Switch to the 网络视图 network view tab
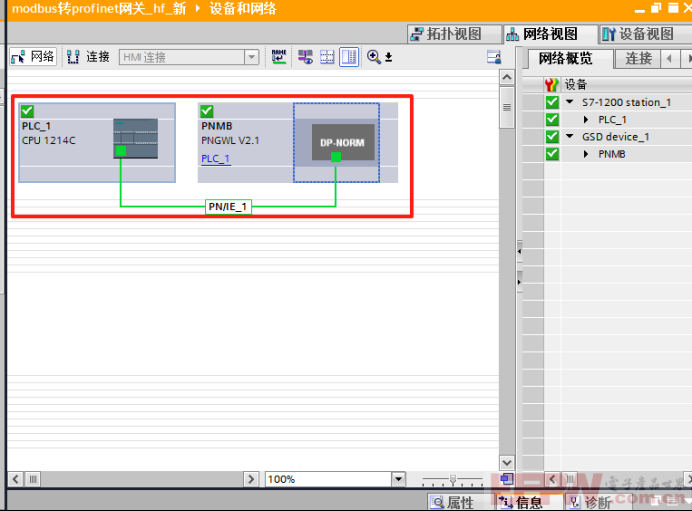The height and width of the screenshot is (511, 692). click(x=550, y=34)
